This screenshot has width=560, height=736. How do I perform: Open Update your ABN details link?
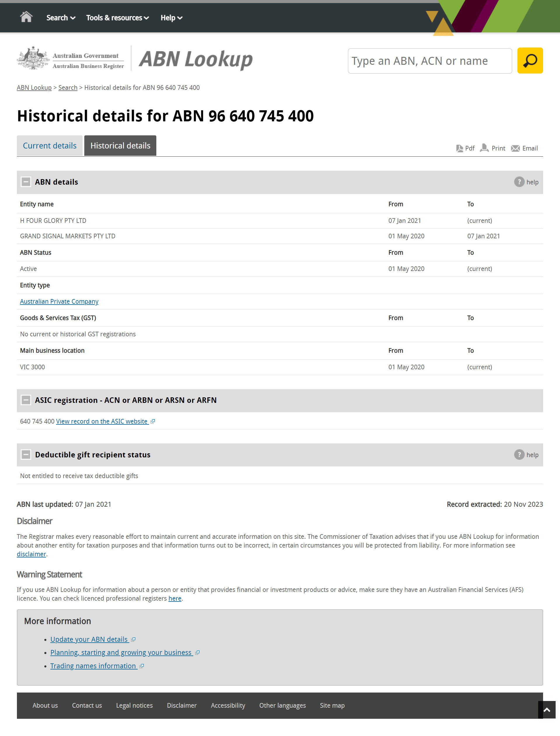pos(89,639)
